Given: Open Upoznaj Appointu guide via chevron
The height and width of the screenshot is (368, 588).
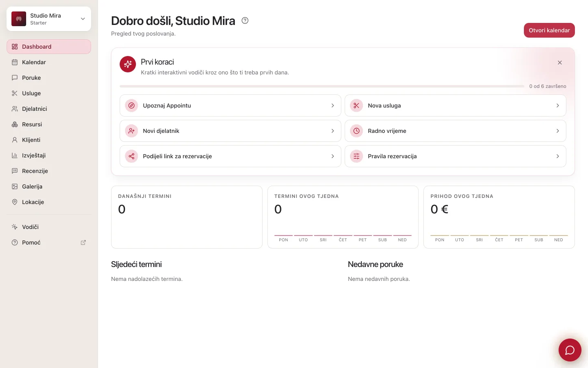Looking at the screenshot, I should click(333, 105).
